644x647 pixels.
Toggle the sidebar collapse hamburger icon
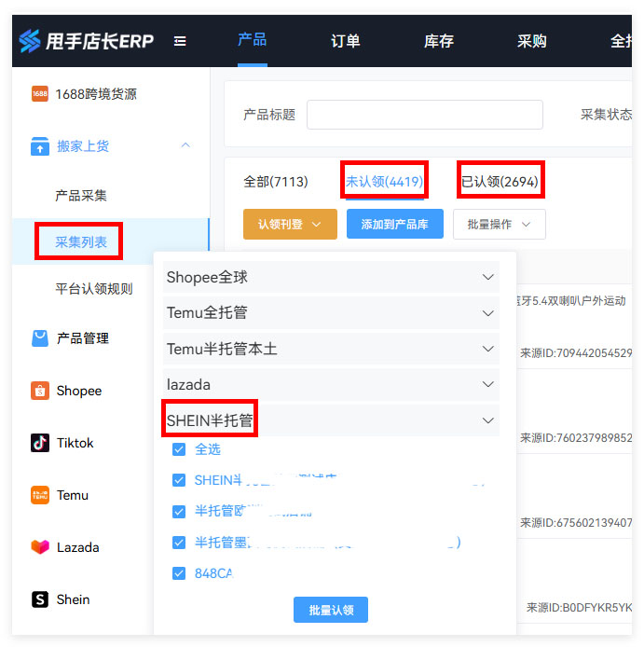click(x=180, y=41)
